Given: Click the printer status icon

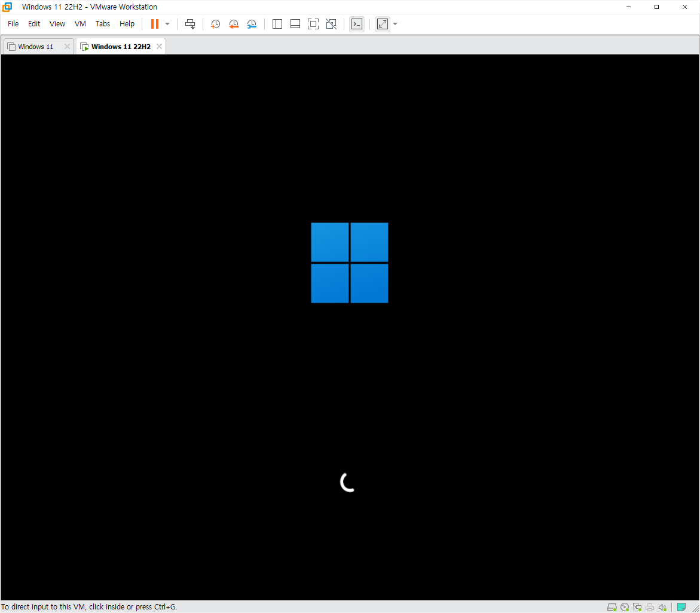Looking at the screenshot, I should (x=650, y=607).
